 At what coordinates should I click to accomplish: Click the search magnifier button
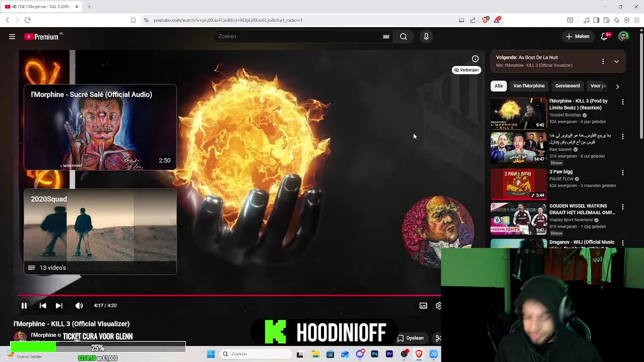pos(404,36)
